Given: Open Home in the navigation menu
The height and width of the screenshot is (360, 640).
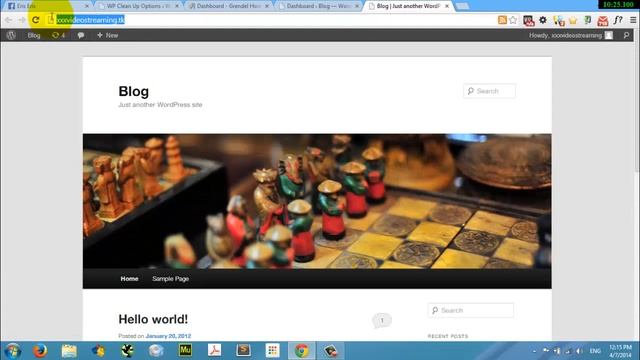Looking at the screenshot, I should point(129,279).
